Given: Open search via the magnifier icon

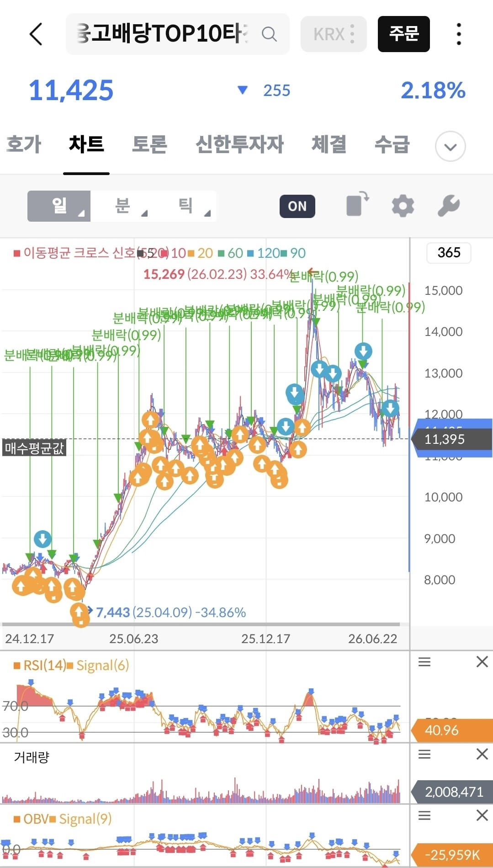Looking at the screenshot, I should click(269, 34).
